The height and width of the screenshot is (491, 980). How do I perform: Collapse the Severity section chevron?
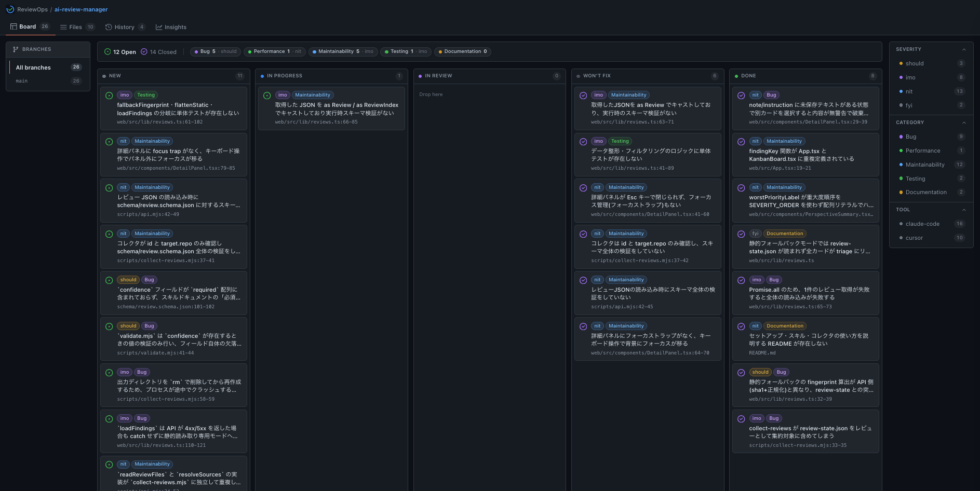[x=964, y=49]
